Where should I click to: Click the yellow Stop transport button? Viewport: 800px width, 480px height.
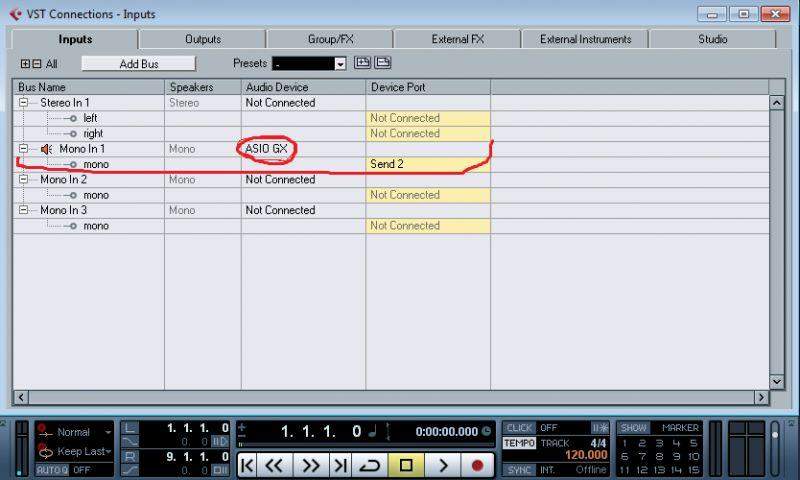406,465
